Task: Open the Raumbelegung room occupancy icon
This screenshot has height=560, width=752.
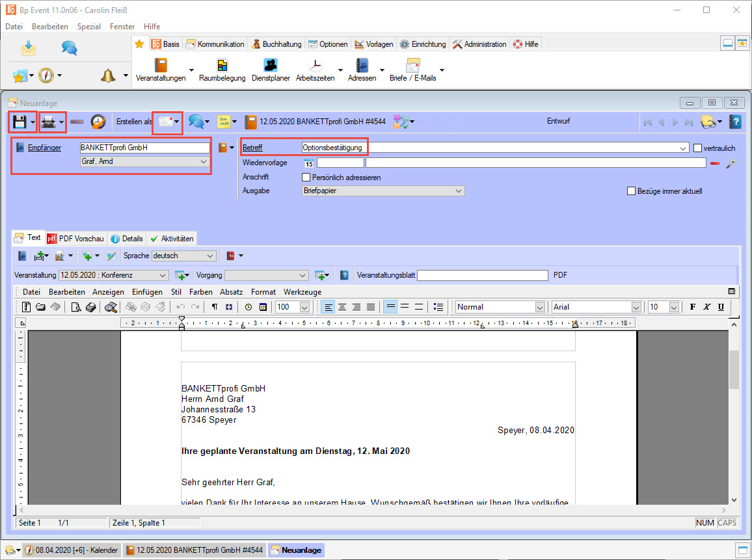Action: 222,66
